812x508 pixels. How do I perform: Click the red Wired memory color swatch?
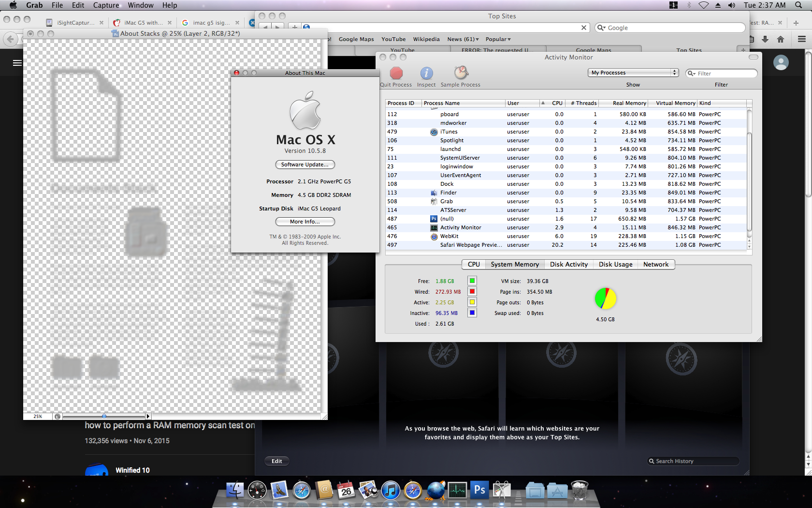(472, 291)
